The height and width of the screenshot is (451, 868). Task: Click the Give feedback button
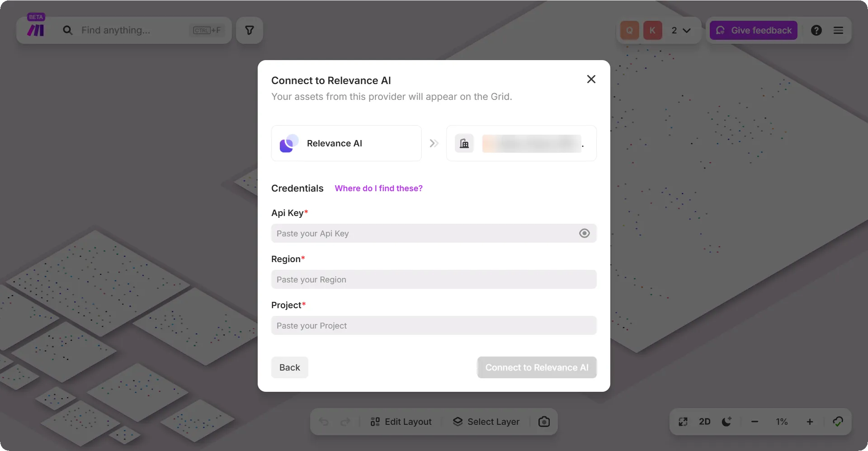pyautogui.click(x=754, y=30)
